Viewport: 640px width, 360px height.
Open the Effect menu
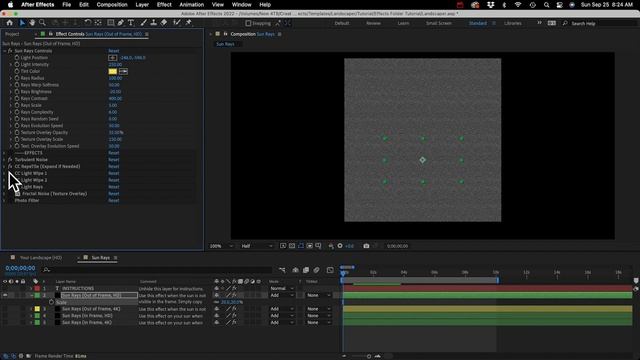pos(164,4)
